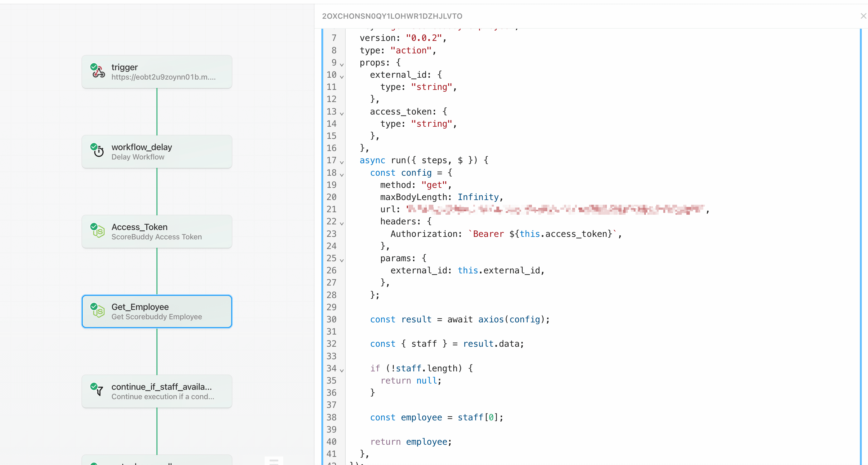Click 'await axios(config)' on line 30
868x465 pixels.
point(496,319)
